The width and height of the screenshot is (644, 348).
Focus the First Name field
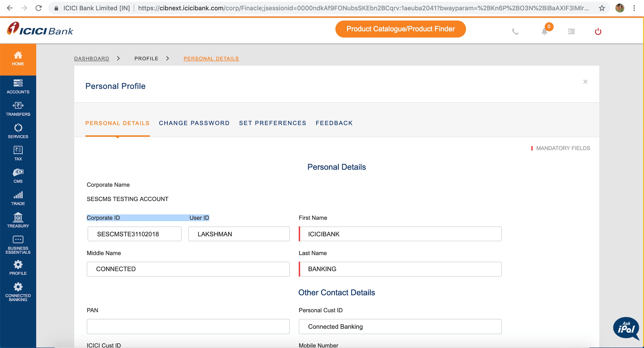coord(400,234)
